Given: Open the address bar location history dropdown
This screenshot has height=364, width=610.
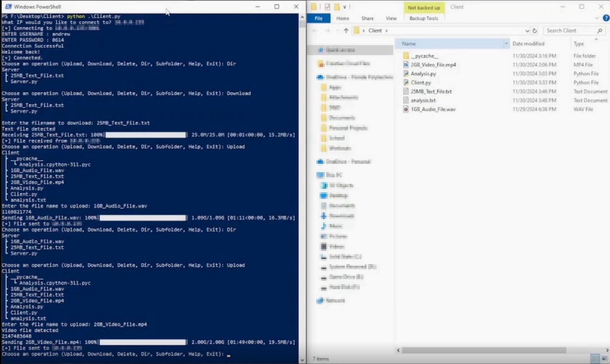Looking at the screenshot, I should point(528,30).
